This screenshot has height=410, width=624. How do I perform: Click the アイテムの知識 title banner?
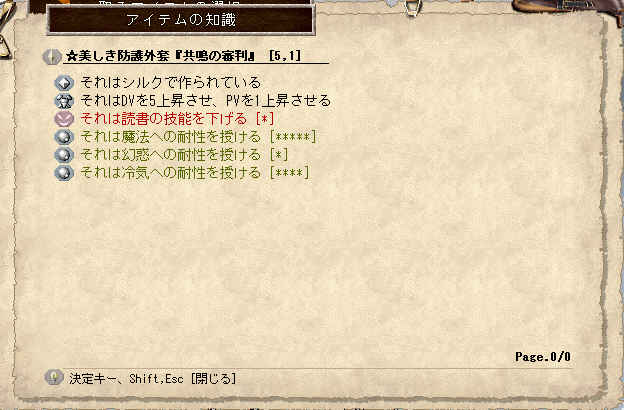(x=181, y=20)
